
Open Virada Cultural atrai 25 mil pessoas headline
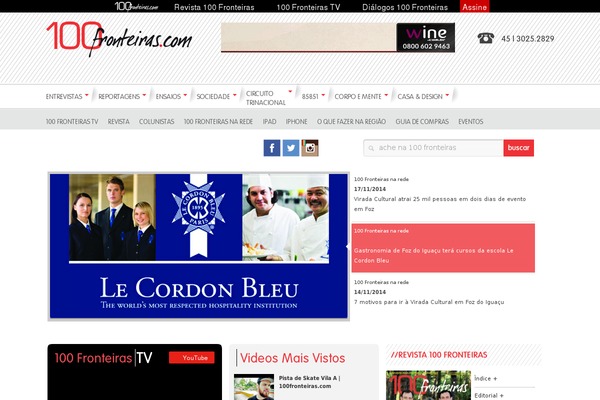440,204
